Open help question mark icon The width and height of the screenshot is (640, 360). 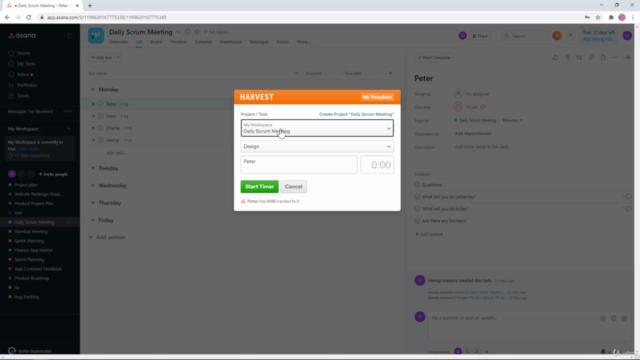click(570, 36)
